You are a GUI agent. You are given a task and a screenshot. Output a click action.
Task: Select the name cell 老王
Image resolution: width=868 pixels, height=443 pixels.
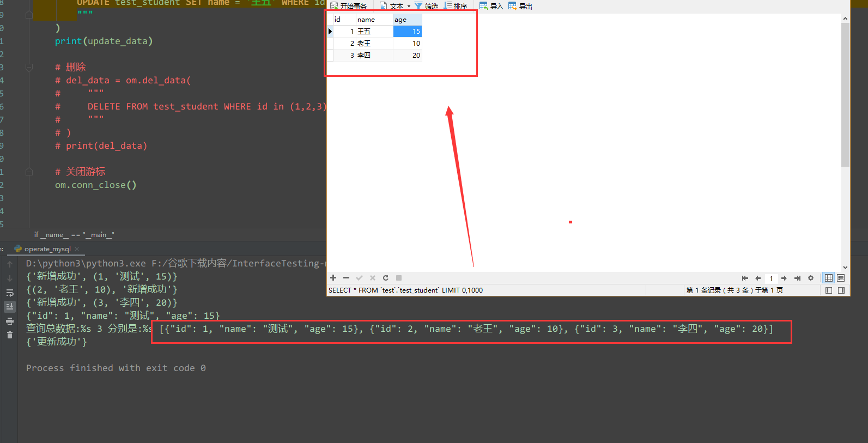(374, 44)
